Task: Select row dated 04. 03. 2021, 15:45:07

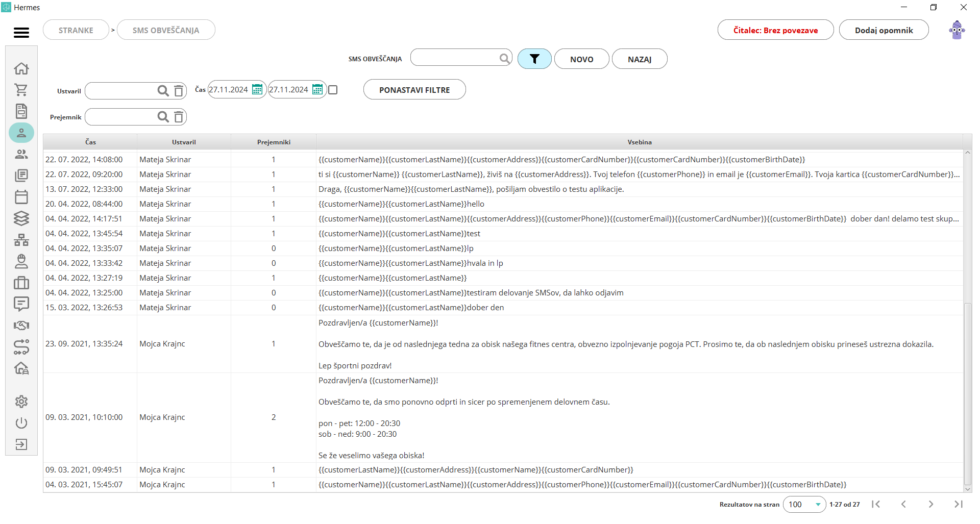Action: (x=503, y=485)
